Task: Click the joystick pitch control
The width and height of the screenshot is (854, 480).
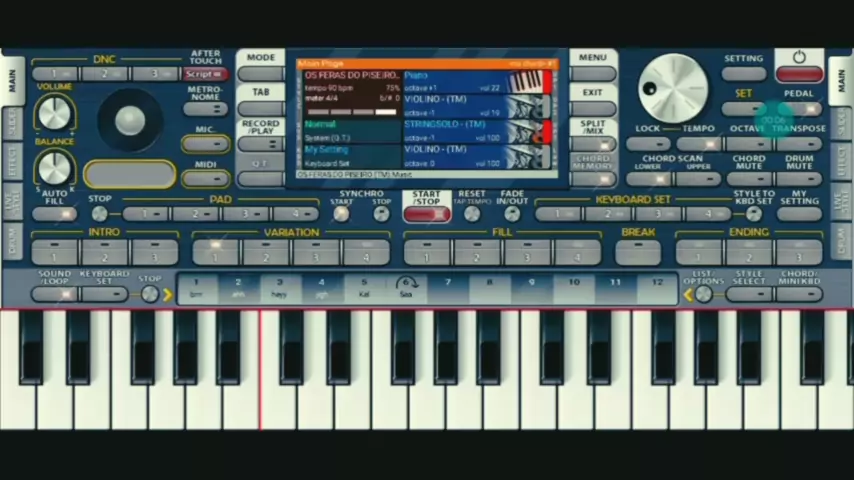Action: pyautogui.click(x=130, y=121)
